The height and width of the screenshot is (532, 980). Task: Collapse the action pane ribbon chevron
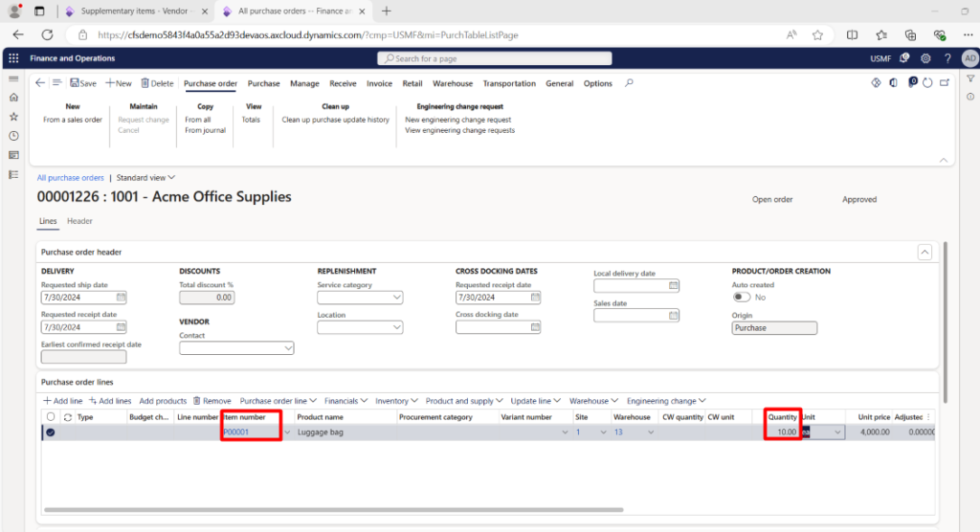coord(943,161)
